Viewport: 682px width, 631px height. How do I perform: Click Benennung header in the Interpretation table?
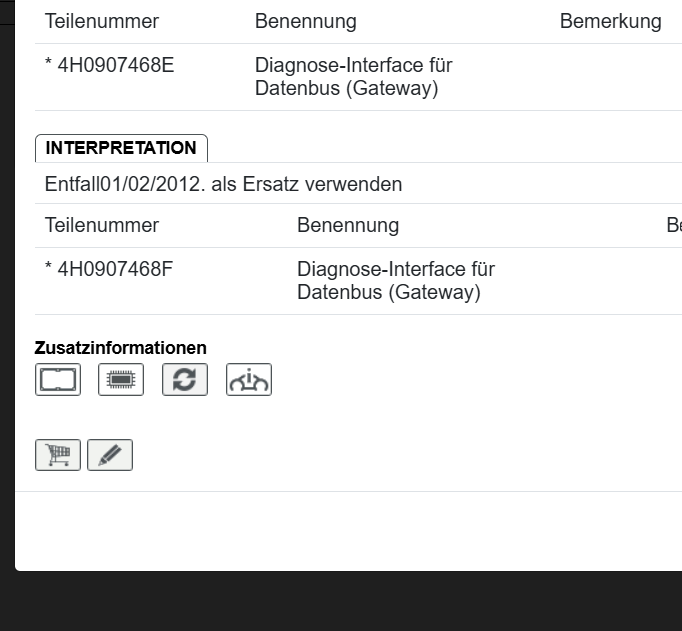(x=347, y=225)
